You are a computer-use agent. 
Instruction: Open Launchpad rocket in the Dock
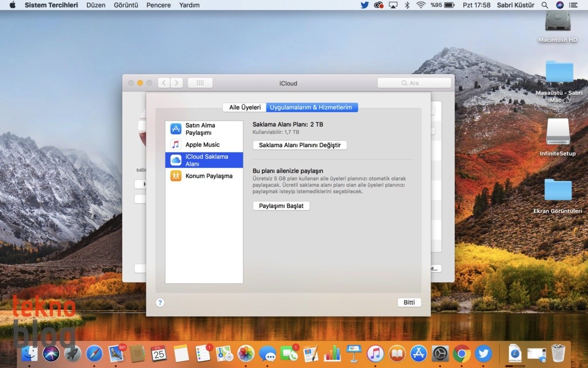(73, 354)
